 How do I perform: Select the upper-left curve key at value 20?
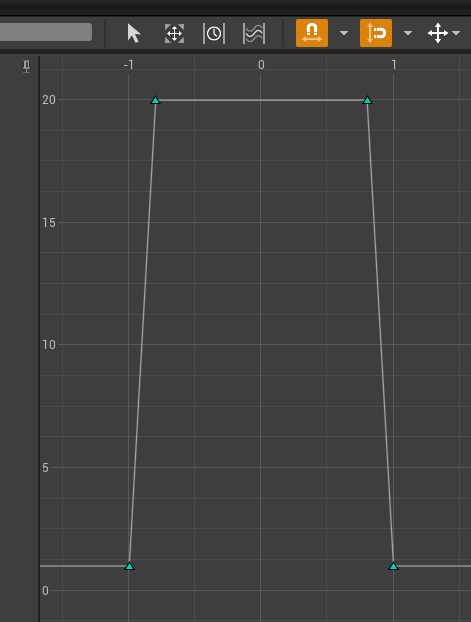click(156, 100)
